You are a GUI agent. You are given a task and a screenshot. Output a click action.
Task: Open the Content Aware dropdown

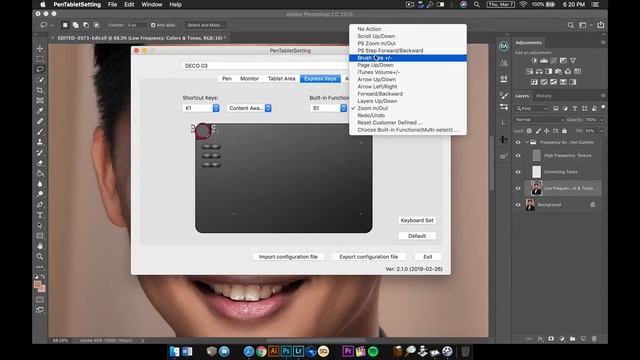(249, 108)
